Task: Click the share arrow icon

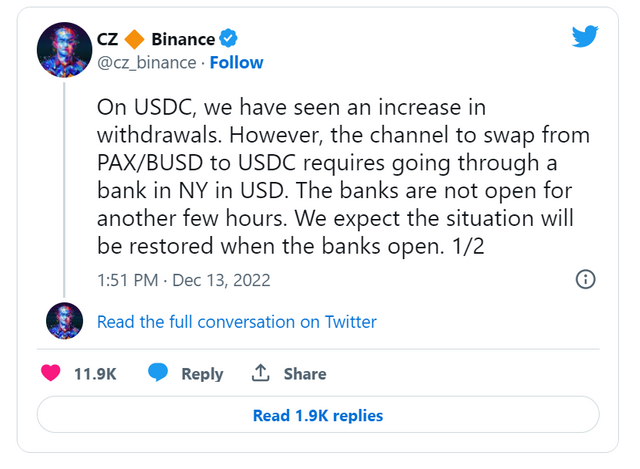Action: [261, 373]
